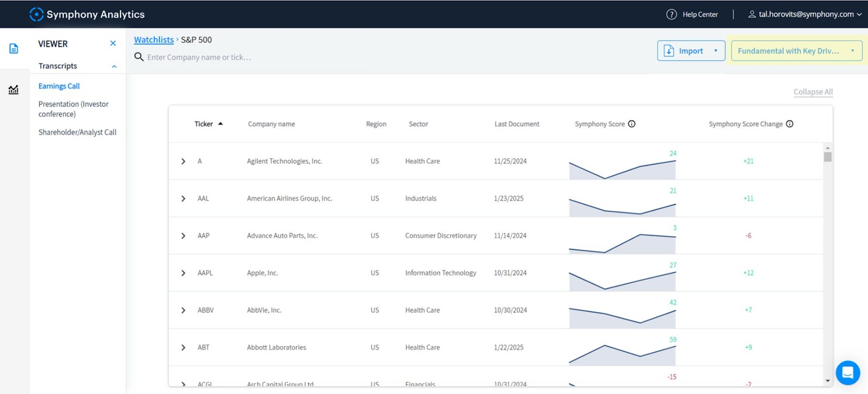Click the Symphony Analytics logo icon
The width and height of the screenshot is (868, 394).
36,14
